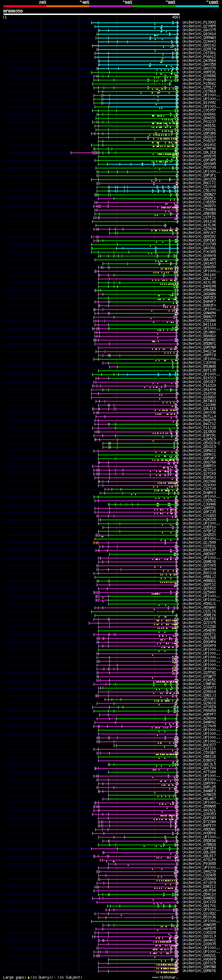
Task: Select label UniRef100_B8CCT2
Action: pyautogui.click(x=199, y=183)
